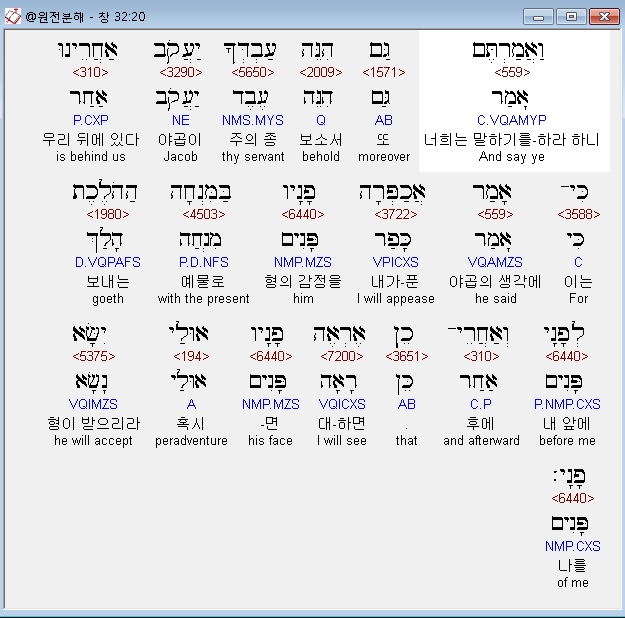
Task: Click parsing code NMP.MZS above 'him'
Action: (x=303, y=262)
